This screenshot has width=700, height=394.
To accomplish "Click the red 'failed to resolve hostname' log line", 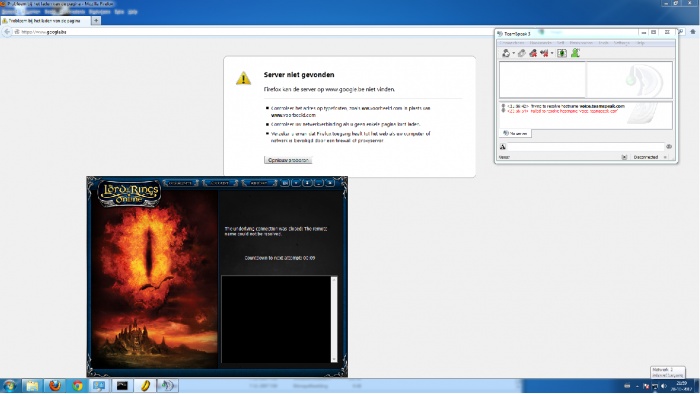I will (562, 111).
